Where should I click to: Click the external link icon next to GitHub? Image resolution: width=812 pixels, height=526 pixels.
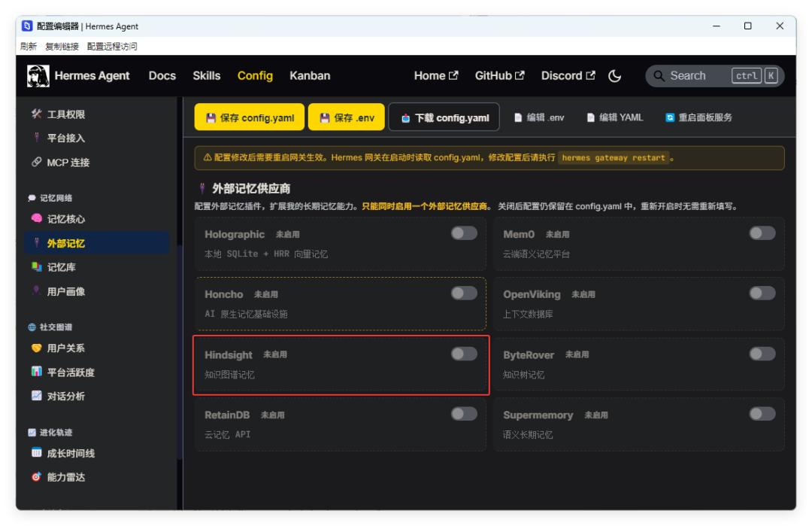[x=520, y=76]
